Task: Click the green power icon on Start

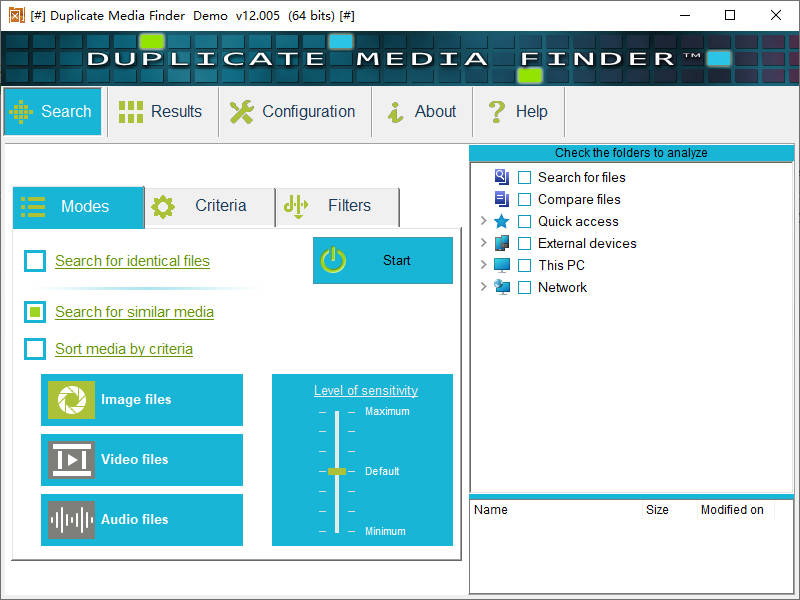Action: pyautogui.click(x=333, y=260)
